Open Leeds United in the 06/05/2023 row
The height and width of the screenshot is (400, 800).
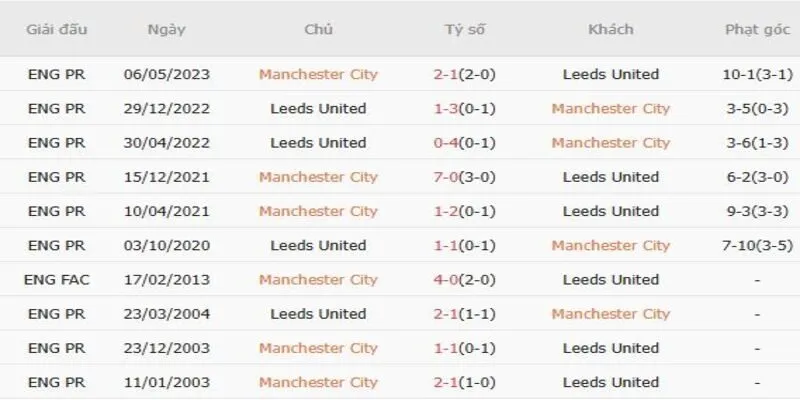tap(610, 74)
